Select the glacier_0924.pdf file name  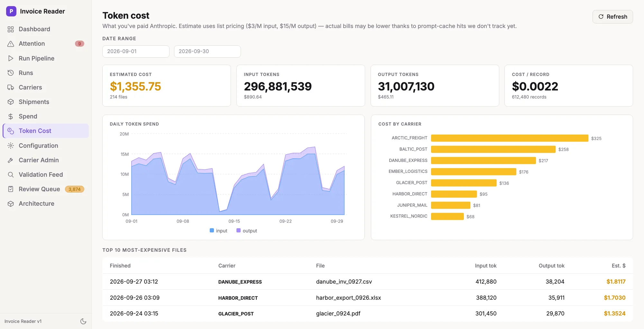pyautogui.click(x=338, y=314)
